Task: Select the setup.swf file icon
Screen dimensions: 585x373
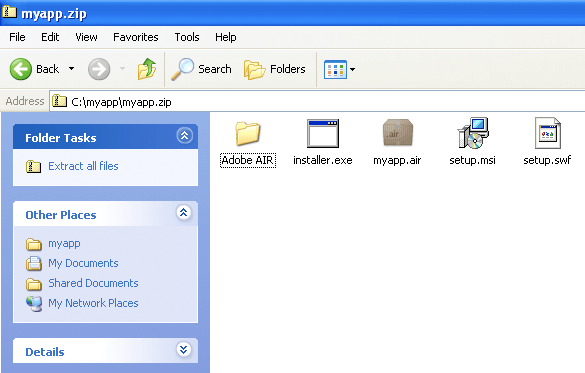Action: tap(547, 133)
